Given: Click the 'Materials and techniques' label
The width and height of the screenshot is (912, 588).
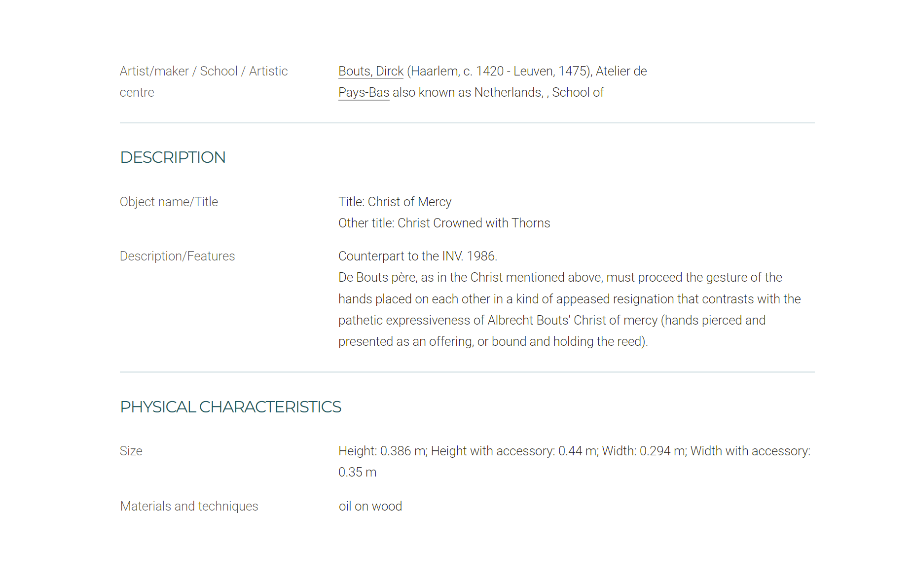Looking at the screenshot, I should coord(189,506).
